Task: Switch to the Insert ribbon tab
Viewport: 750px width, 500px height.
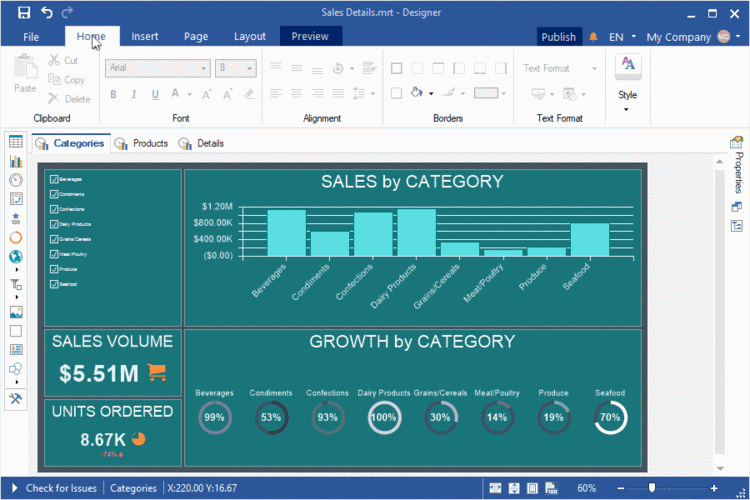Action: [144, 36]
